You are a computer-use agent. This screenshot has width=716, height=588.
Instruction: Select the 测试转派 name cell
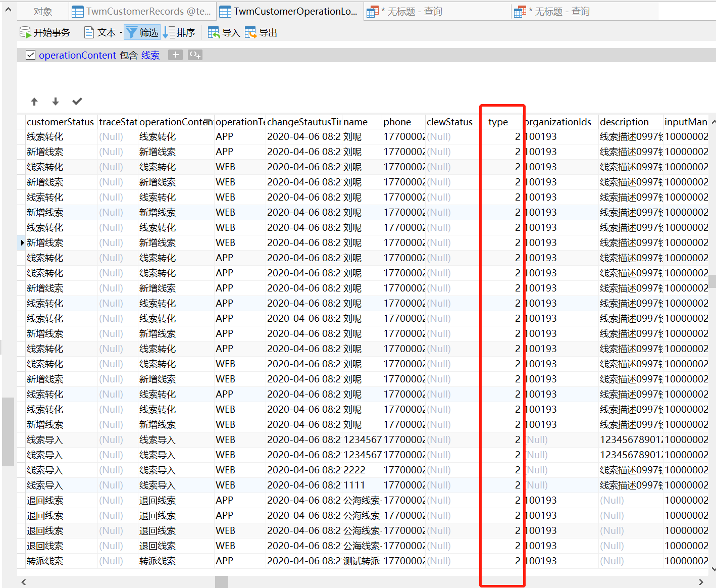[362, 561]
